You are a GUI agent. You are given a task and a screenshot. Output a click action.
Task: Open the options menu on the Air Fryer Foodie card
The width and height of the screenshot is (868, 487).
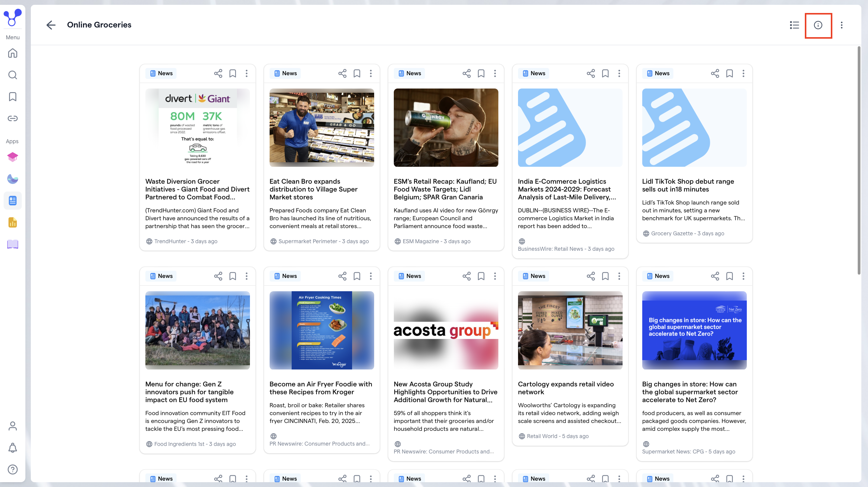click(371, 276)
